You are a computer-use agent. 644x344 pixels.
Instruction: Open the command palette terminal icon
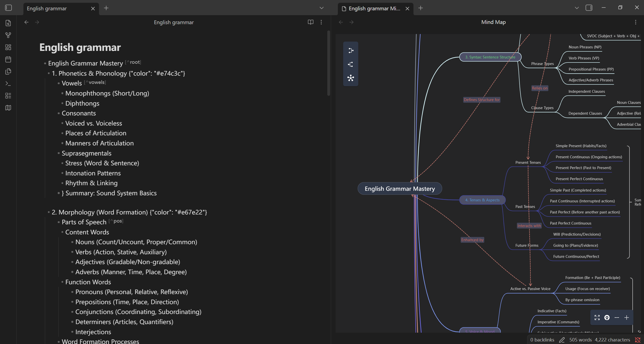coord(8,83)
